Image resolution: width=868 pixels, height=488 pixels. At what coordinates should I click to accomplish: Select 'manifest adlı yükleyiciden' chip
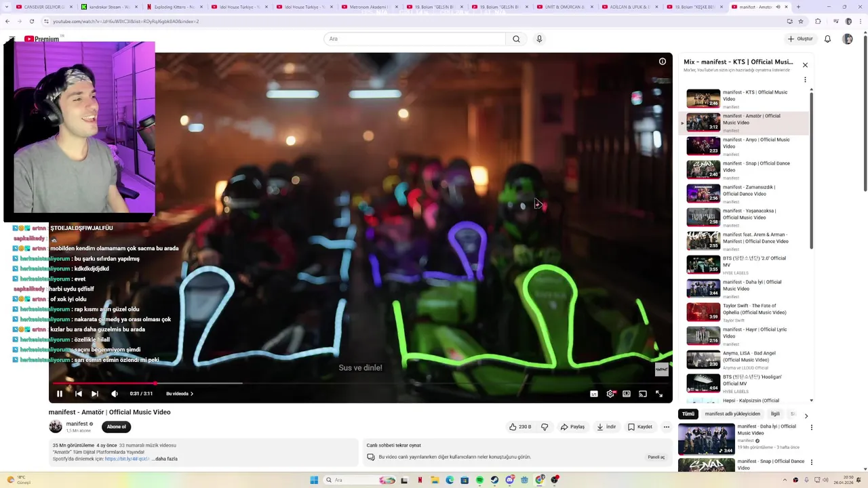[x=732, y=414]
